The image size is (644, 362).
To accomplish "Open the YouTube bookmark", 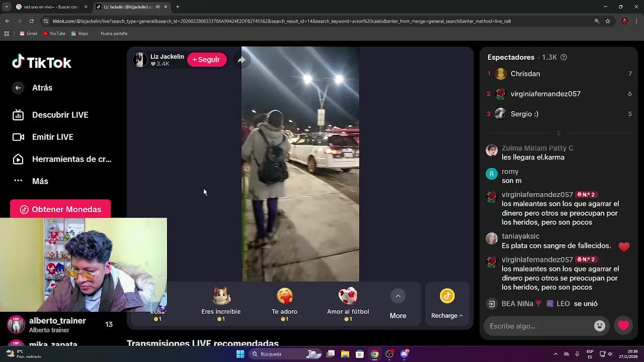I will point(54,34).
